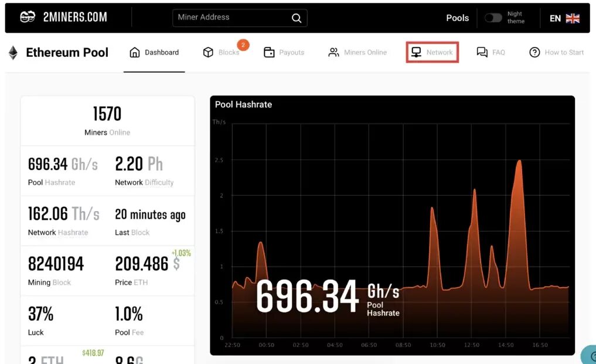Click the UK flag icon
The image size is (596, 364).
(573, 18)
